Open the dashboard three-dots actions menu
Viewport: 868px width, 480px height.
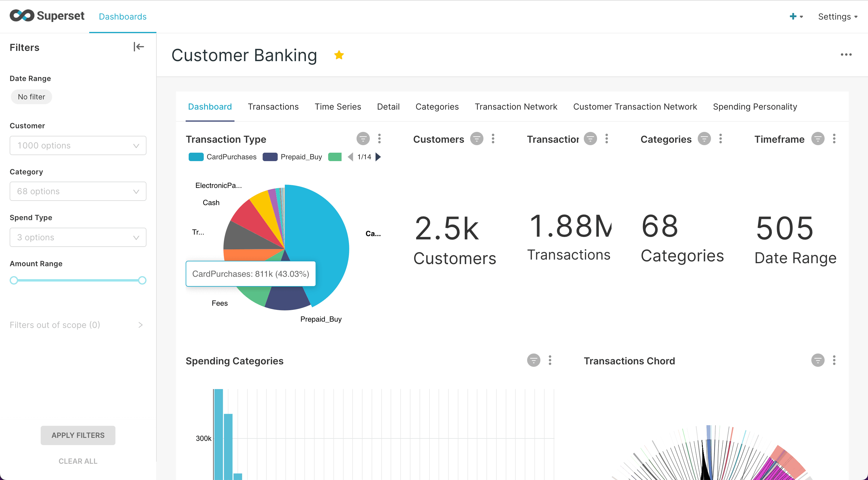(x=846, y=55)
